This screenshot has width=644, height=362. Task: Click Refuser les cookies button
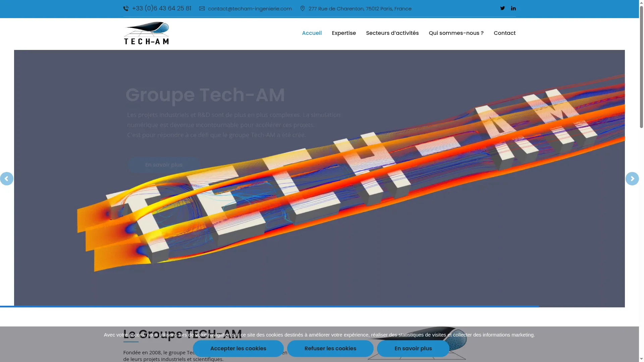pyautogui.click(x=330, y=349)
